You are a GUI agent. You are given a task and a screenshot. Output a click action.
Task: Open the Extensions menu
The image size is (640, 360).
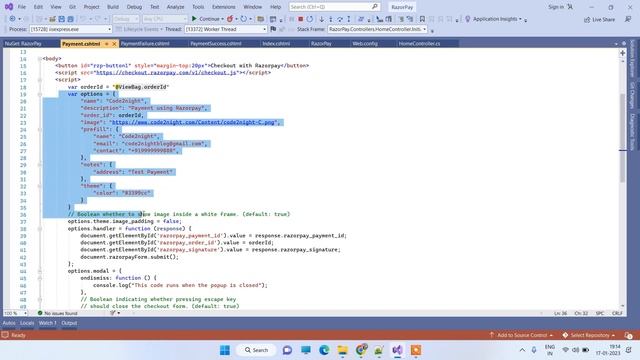(x=224, y=7)
